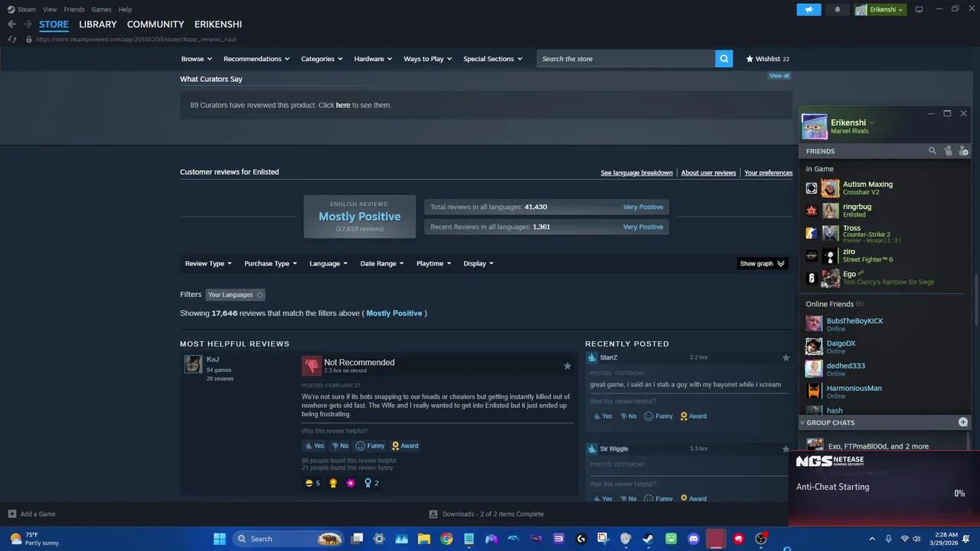Open File Explorer from the taskbar
Image resolution: width=980 pixels, height=551 pixels.
coord(423,539)
